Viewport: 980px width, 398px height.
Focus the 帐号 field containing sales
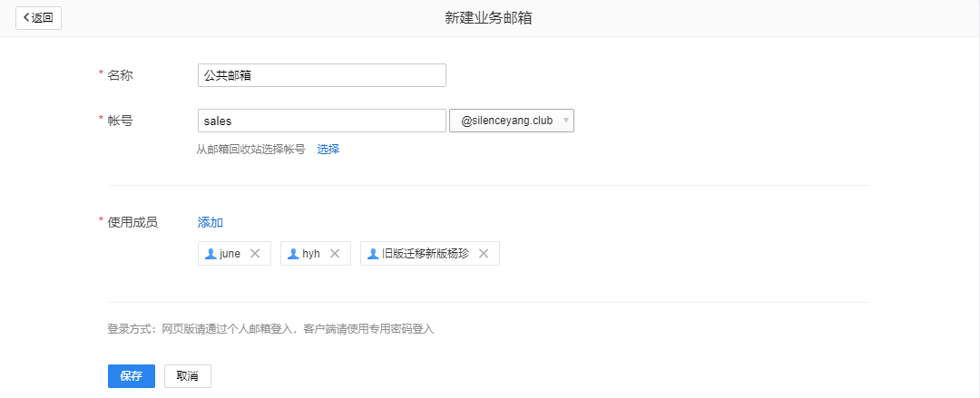point(321,121)
